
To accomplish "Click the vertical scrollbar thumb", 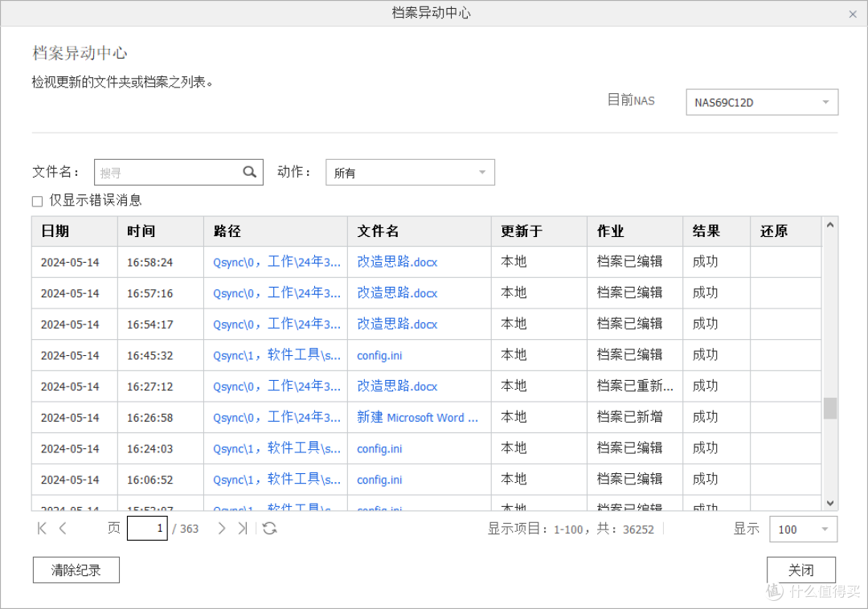I will (x=829, y=408).
